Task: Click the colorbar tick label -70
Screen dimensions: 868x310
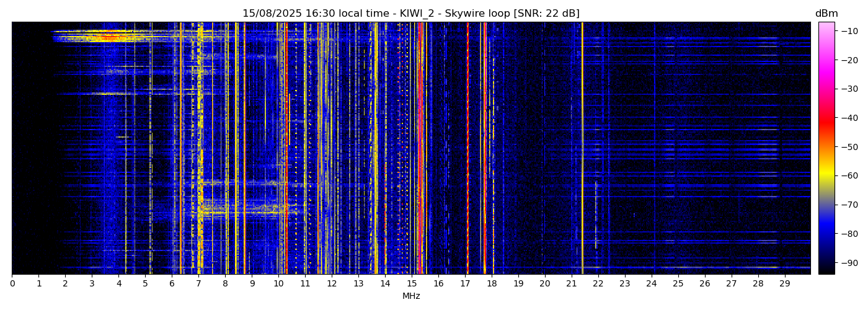Action: (x=849, y=205)
